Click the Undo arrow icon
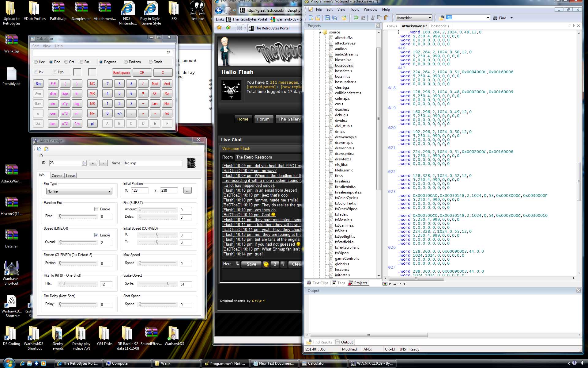The image size is (588, 368). [356, 18]
